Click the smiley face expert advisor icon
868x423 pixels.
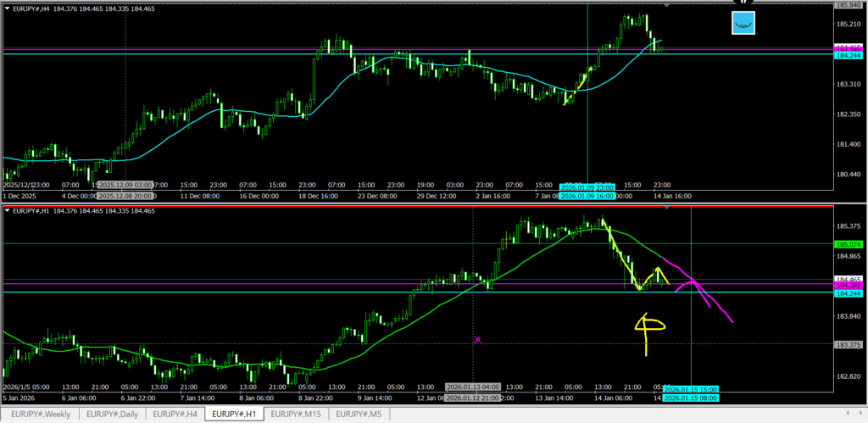[x=743, y=24]
